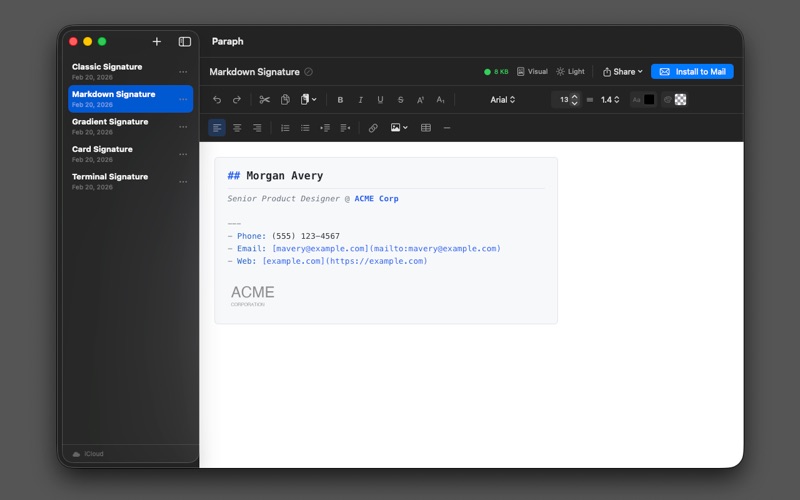Open options menu for Gradient Signature
This screenshot has width=800, height=500.
coord(183,127)
